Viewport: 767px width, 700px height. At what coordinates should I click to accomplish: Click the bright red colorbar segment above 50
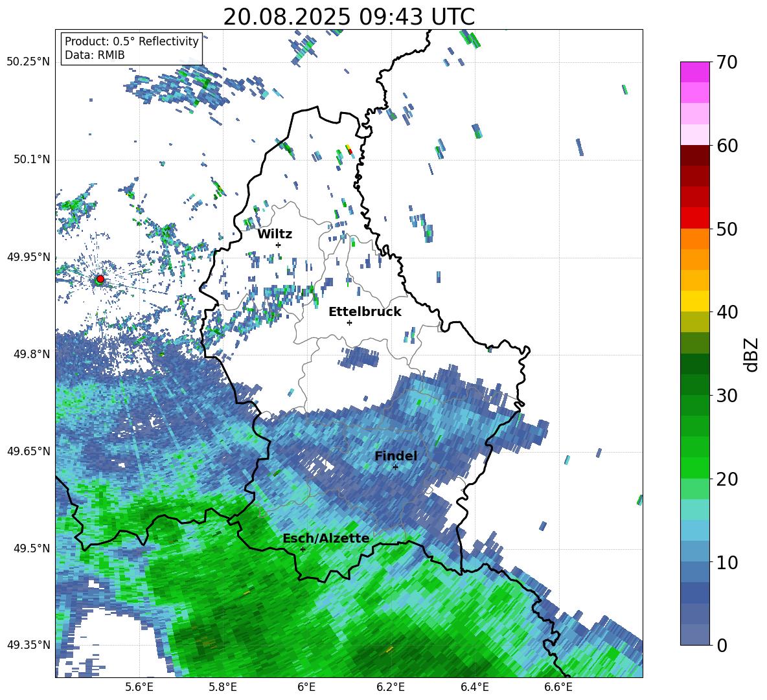tap(694, 218)
